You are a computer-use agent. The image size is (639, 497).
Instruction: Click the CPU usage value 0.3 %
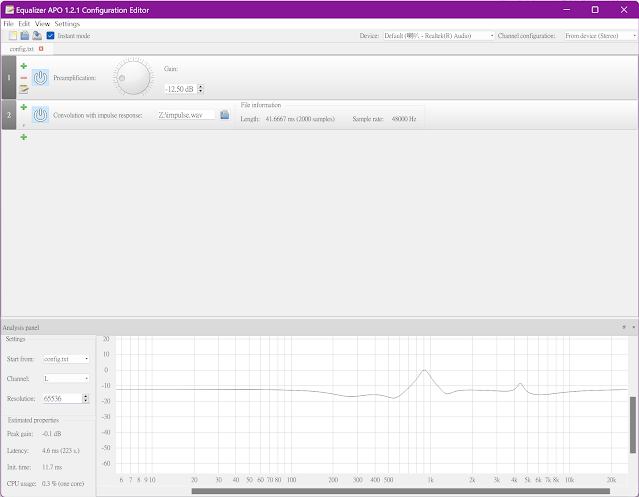tap(63, 484)
